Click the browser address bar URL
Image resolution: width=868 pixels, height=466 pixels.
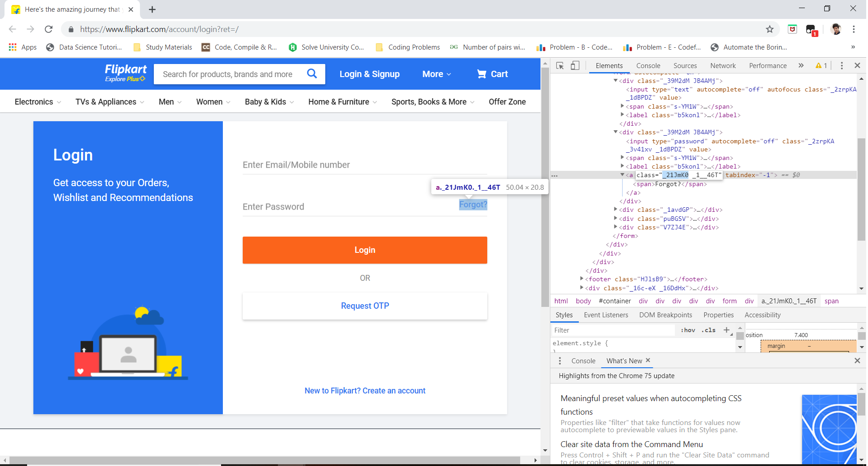coord(159,29)
